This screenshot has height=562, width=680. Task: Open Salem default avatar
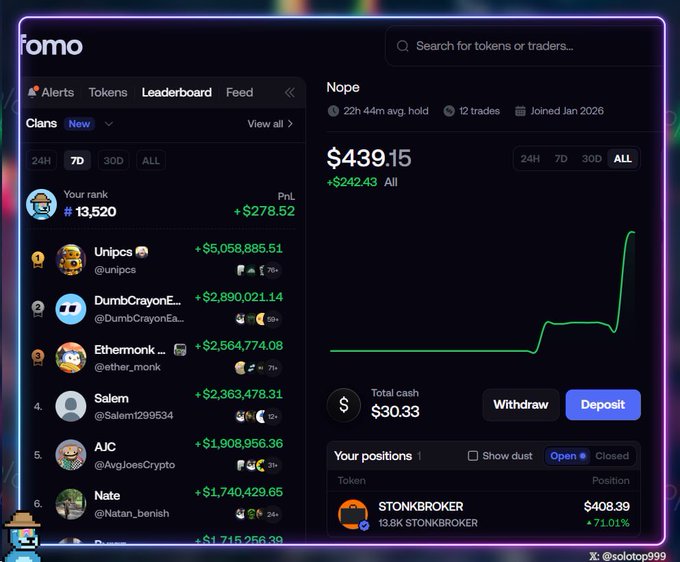[71, 406]
